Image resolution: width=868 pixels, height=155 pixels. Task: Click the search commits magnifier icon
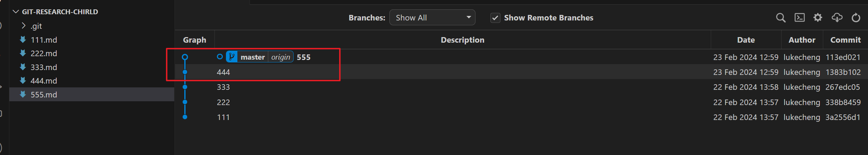click(781, 18)
